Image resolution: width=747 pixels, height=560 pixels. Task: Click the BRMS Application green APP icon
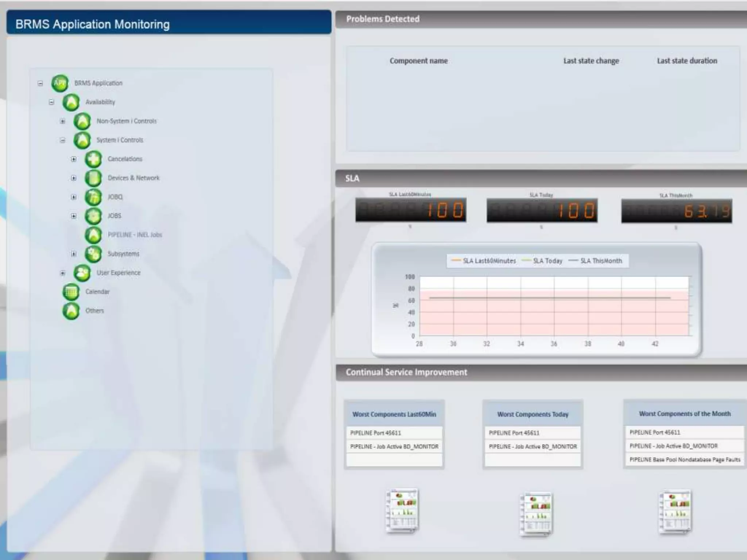coord(60,83)
